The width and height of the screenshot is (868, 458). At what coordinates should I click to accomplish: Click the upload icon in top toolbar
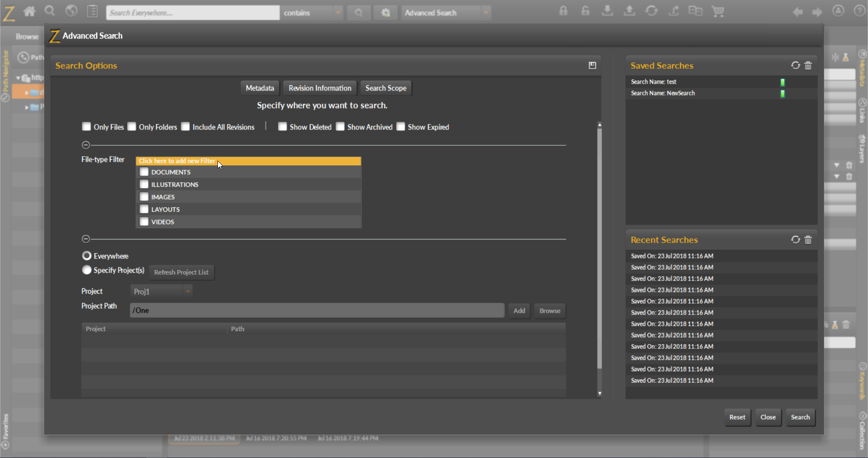tap(629, 11)
